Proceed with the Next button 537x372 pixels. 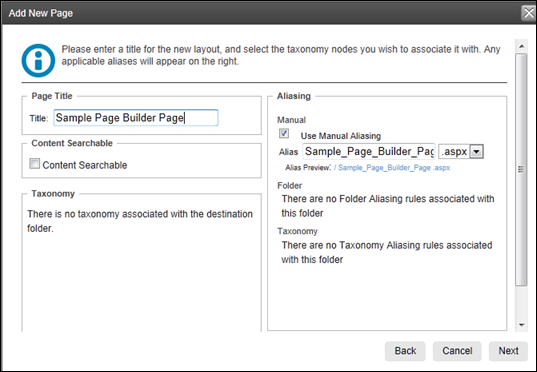(508, 351)
